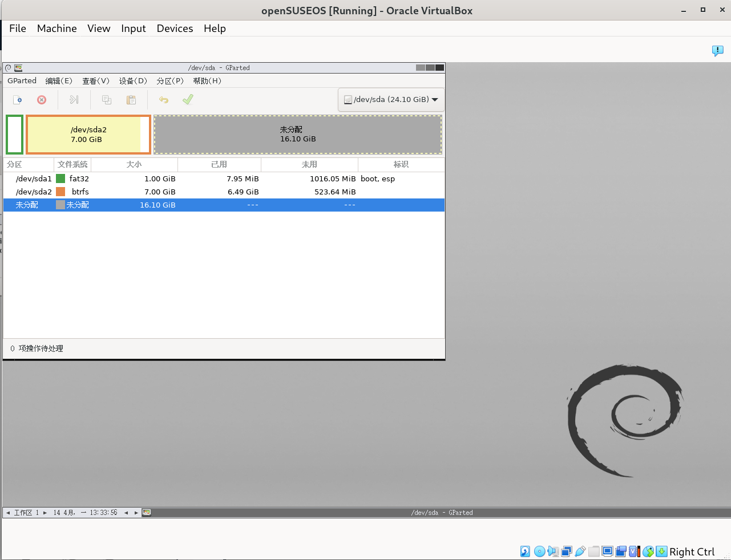Select the /dev/sda1 row
Screen dimensions: 731x560
(x=224, y=178)
